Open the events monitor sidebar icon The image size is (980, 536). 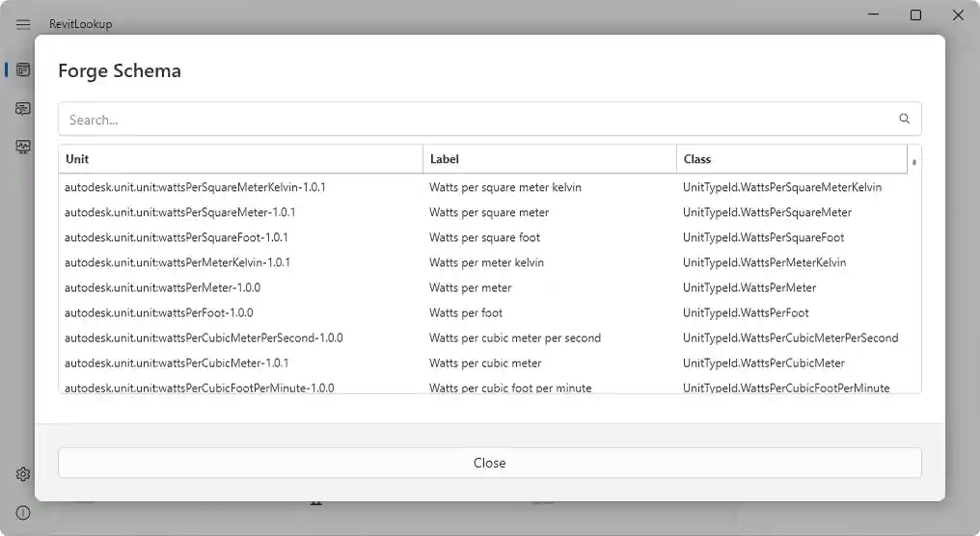coord(23,147)
